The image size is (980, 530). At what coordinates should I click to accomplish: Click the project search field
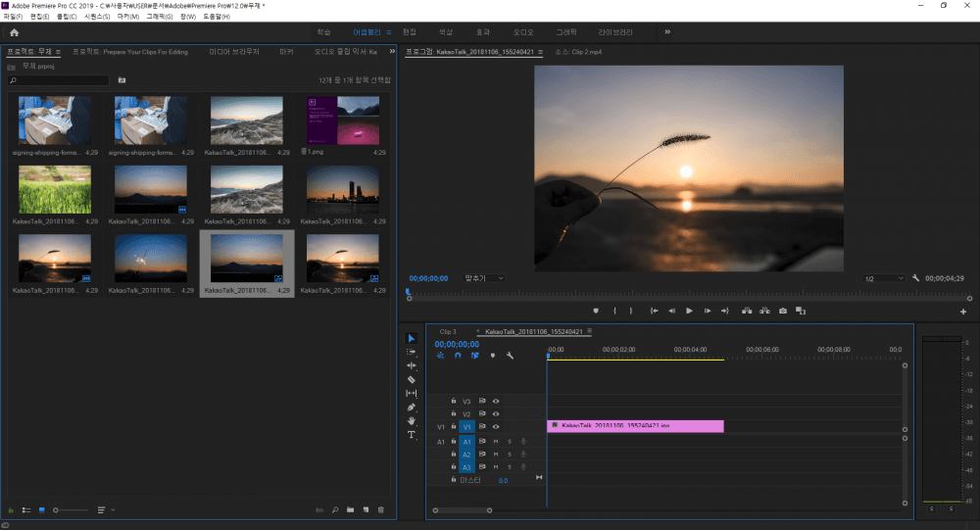(x=59, y=80)
